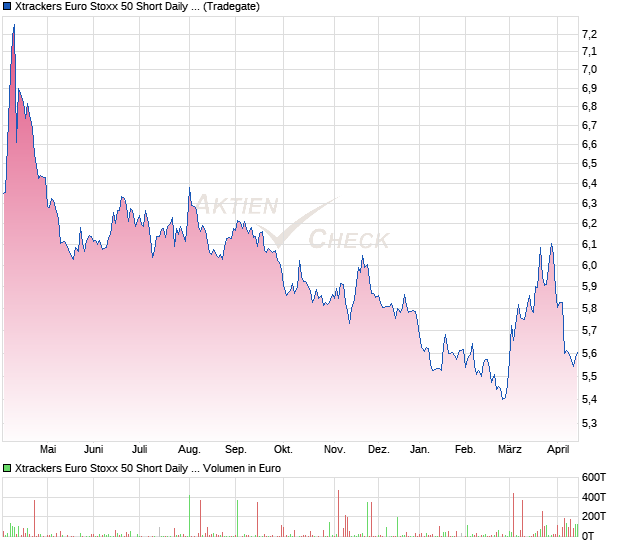Click the chart title 'Xtrackers Euro Stoxx 50 Short Daily ... (Tradegate)'
The height and width of the screenshot is (546, 620).
(137, 7)
